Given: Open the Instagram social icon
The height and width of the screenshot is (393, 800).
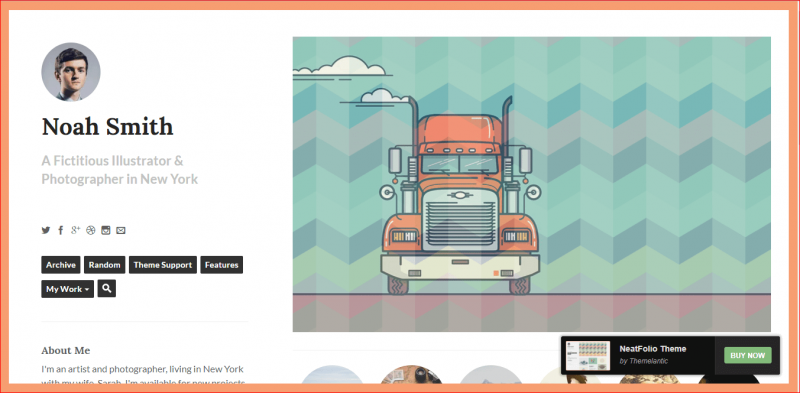Looking at the screenshot, I should pyautogui.click(x=106, y=230).
